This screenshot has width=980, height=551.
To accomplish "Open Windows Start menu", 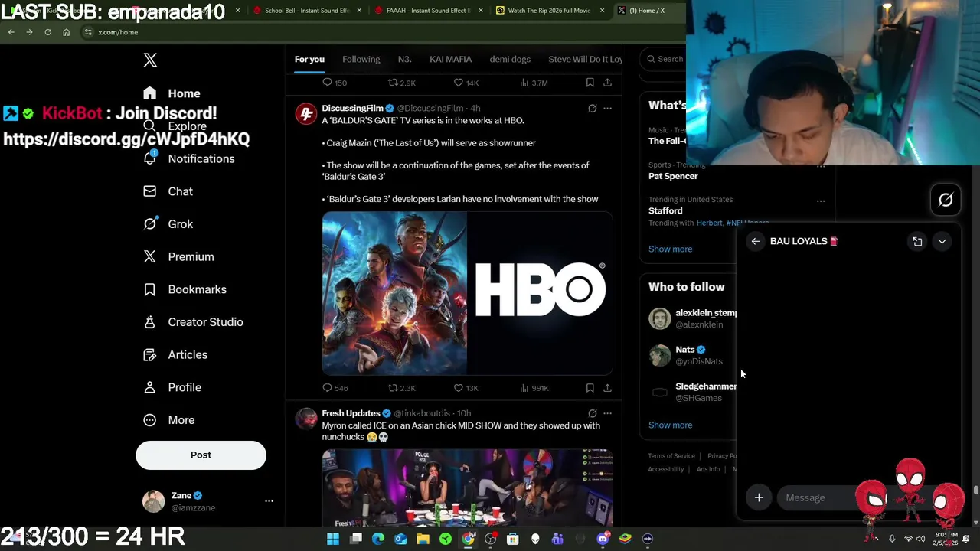I will click(333, 539).
